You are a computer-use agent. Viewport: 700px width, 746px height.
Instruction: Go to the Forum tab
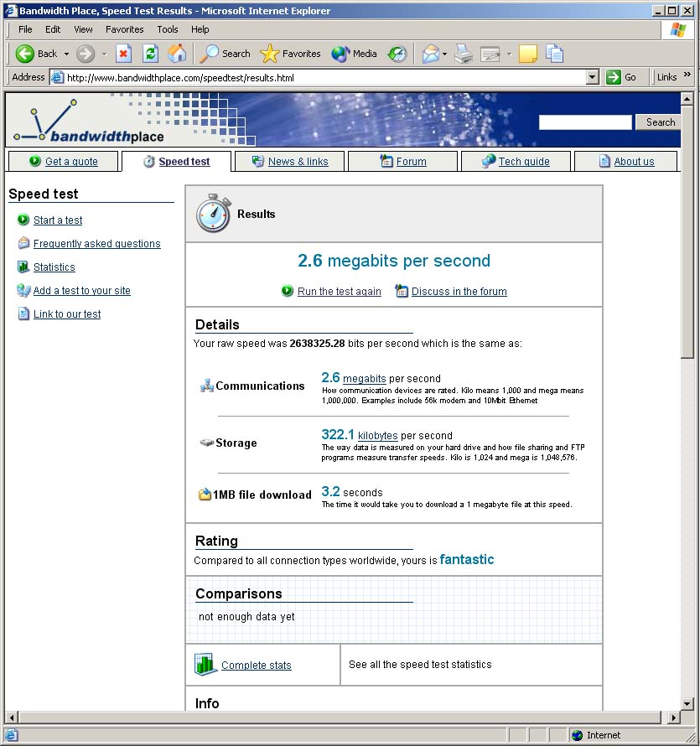click(x=402, y=161)
